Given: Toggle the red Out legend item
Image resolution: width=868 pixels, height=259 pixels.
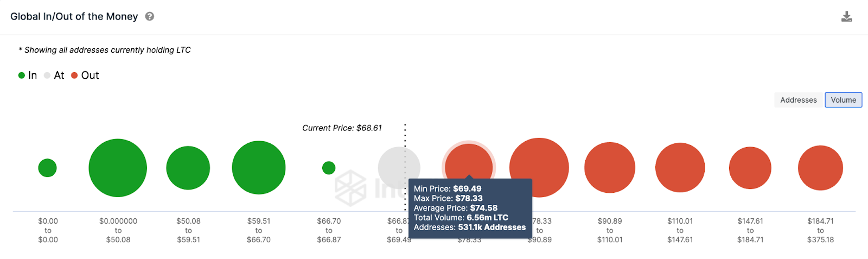Looking at the screenshot, I should [85, 75].
